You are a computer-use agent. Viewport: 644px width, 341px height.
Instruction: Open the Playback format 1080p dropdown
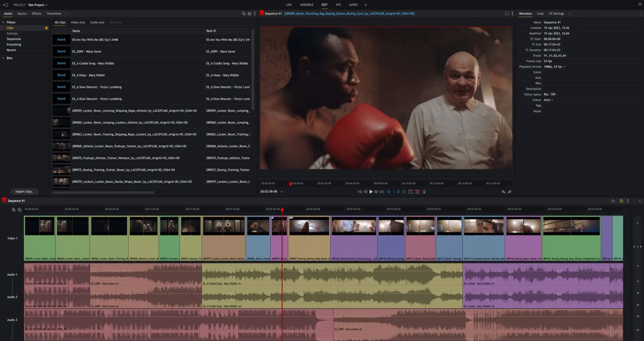(x=555, y=67)
